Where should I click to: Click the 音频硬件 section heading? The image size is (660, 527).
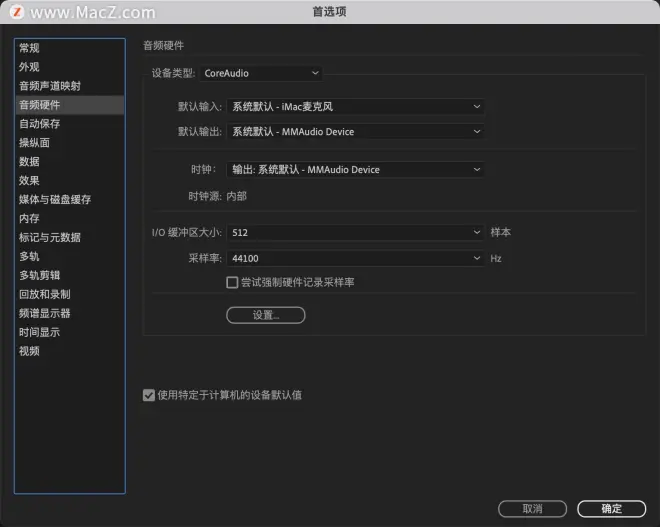pos(163,45)
